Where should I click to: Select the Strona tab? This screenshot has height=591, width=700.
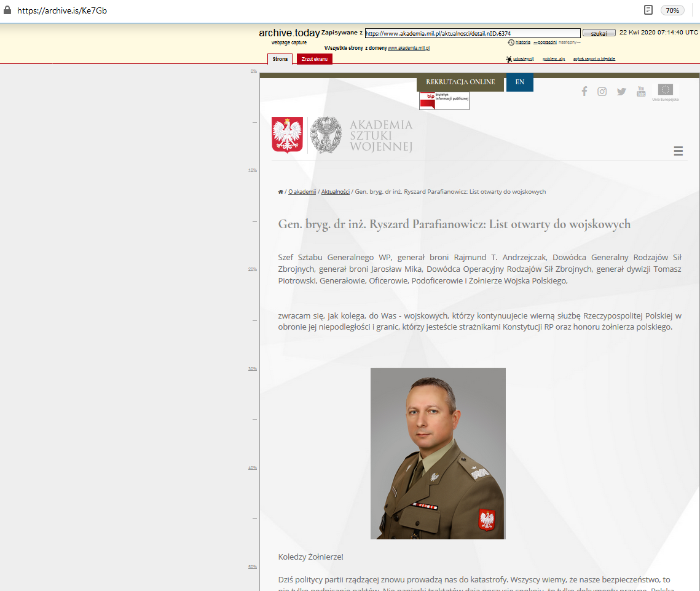[280, 59]
